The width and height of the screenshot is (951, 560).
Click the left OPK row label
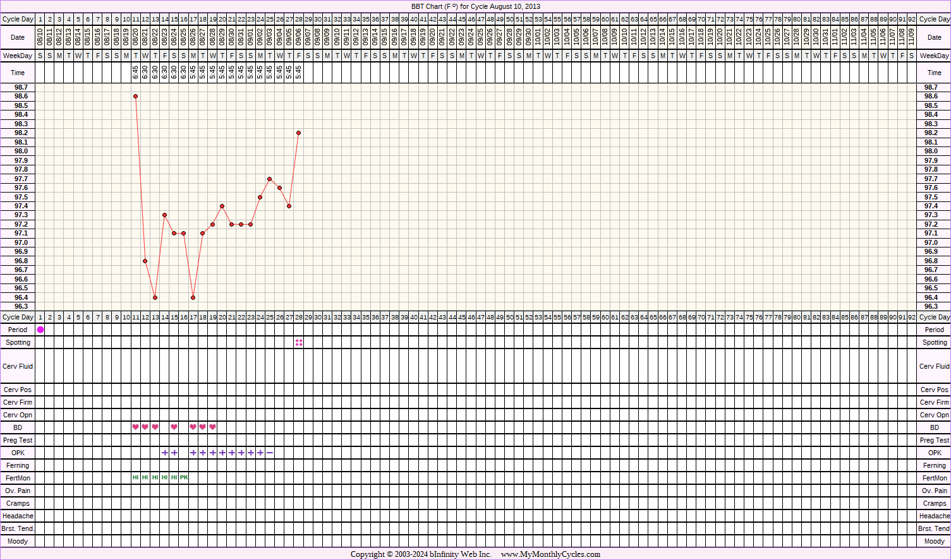(18, 453)
